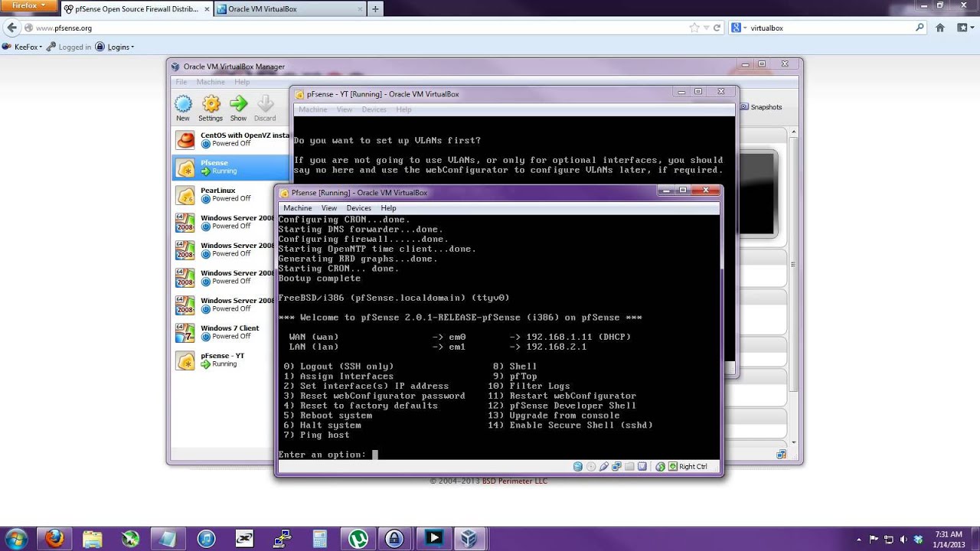The width and height of the screenshot is (980, 551).
Task: Open the KeeFox dropdown in toolbar
Action: click(21, 47)
